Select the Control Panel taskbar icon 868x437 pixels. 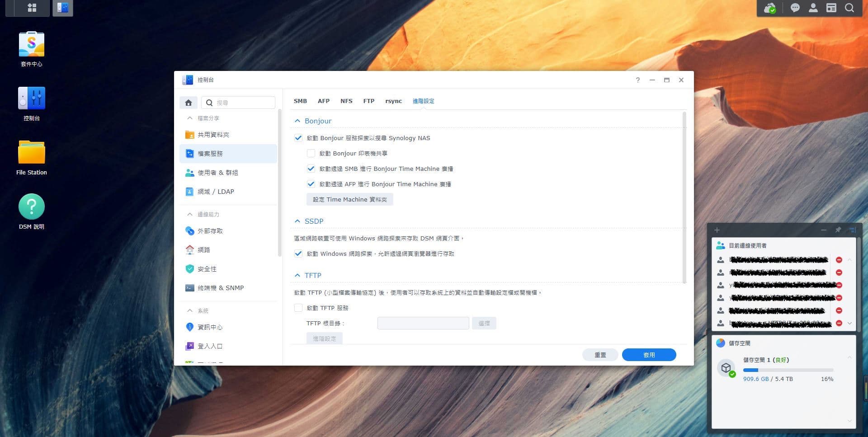[63, 8]
